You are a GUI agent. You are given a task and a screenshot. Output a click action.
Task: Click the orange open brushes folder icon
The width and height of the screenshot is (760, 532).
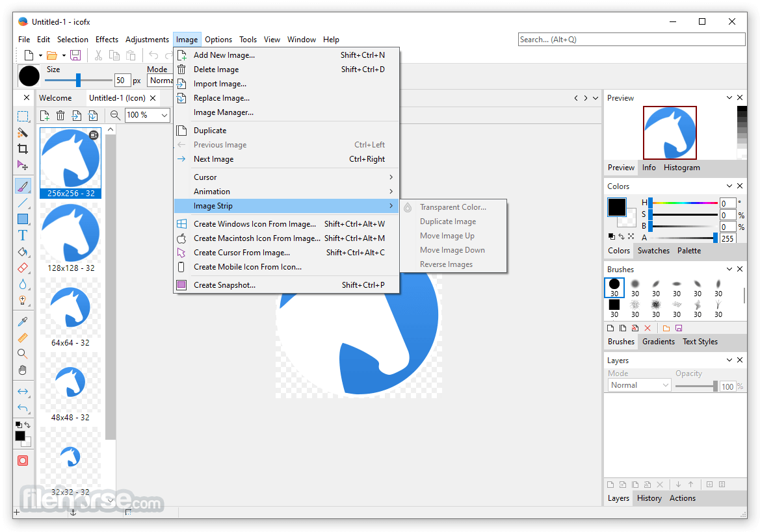(x=666, y=328)
